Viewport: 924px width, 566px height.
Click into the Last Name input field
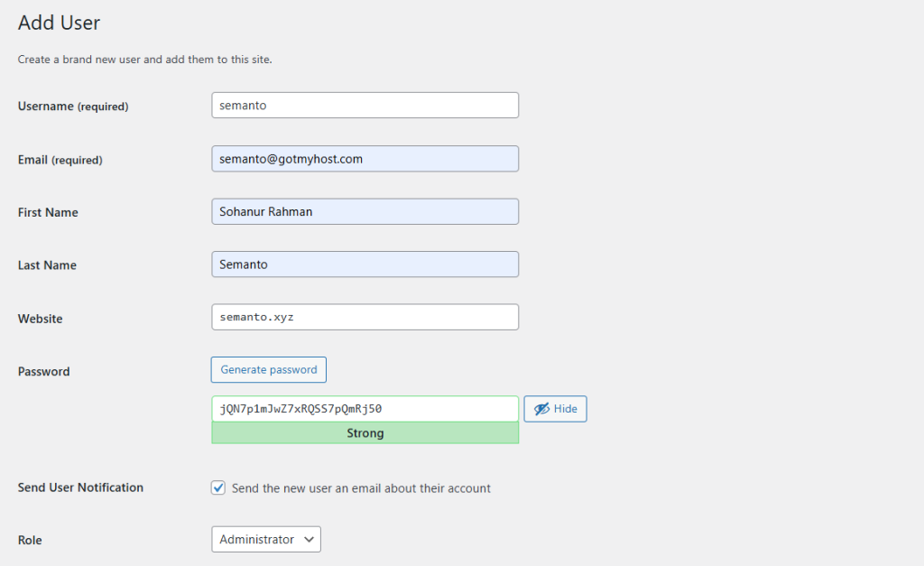pos(365,264)
